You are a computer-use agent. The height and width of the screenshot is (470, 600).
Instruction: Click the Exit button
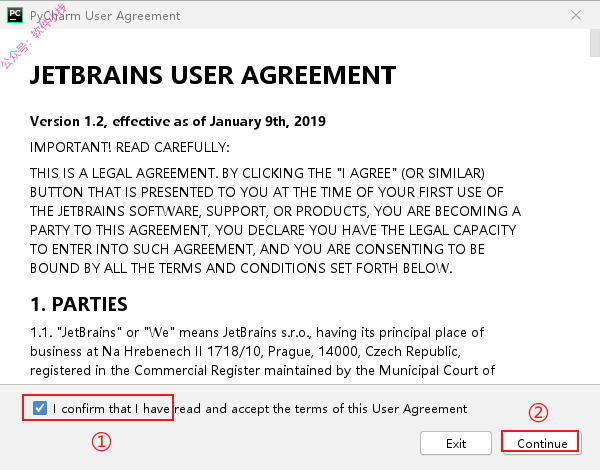(x=456, y=443)
